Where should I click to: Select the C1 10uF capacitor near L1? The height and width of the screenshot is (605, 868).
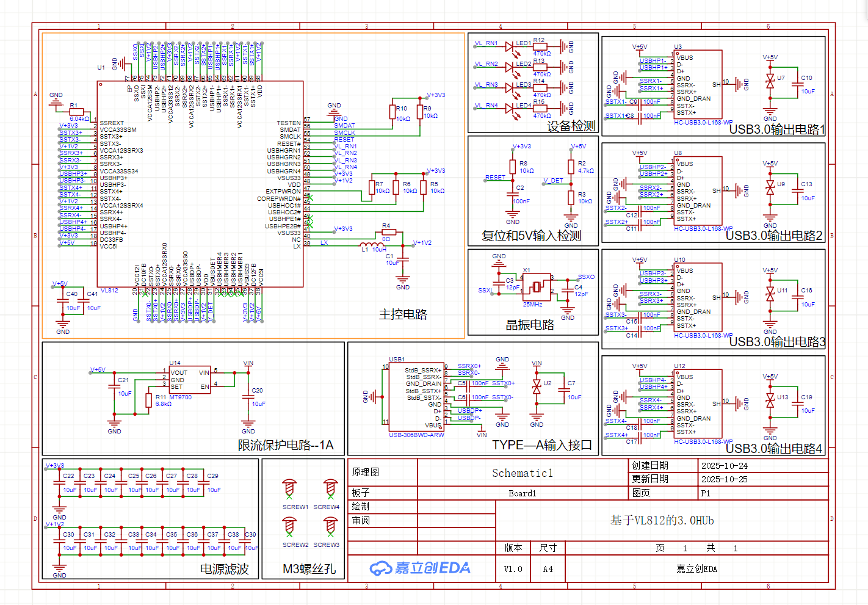point(403,259)
